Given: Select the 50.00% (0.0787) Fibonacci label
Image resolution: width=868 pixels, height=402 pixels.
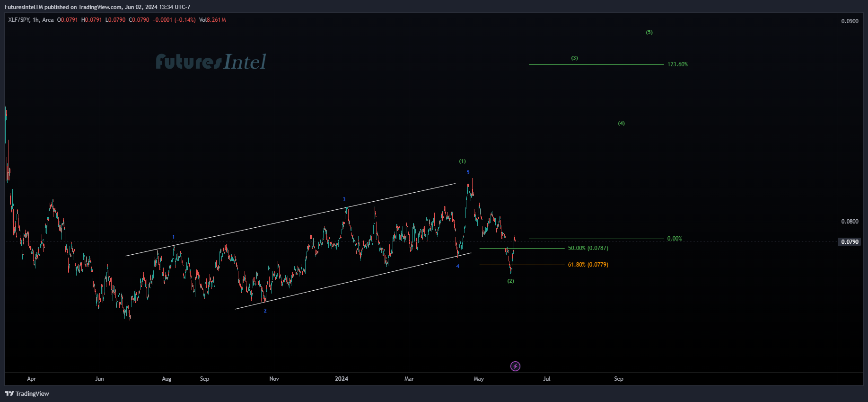Looking at the screenshot, I should click(x=588, y=248).
